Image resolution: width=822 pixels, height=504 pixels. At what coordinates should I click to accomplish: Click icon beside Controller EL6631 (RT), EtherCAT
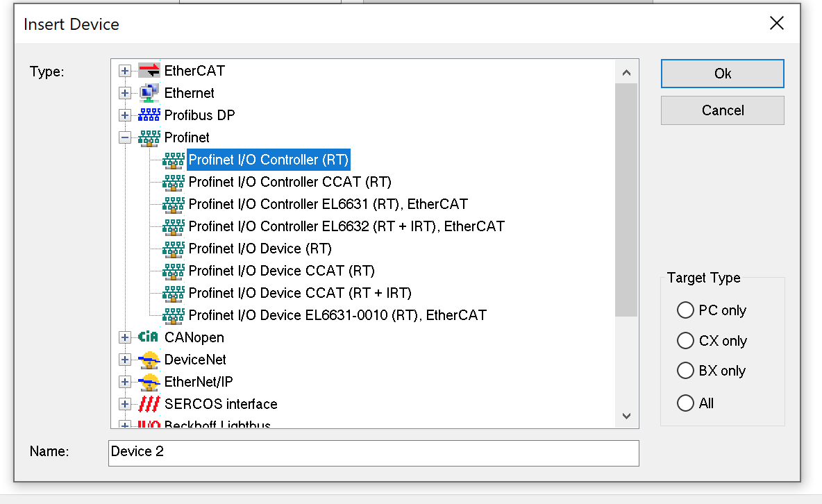pos(173,205)
